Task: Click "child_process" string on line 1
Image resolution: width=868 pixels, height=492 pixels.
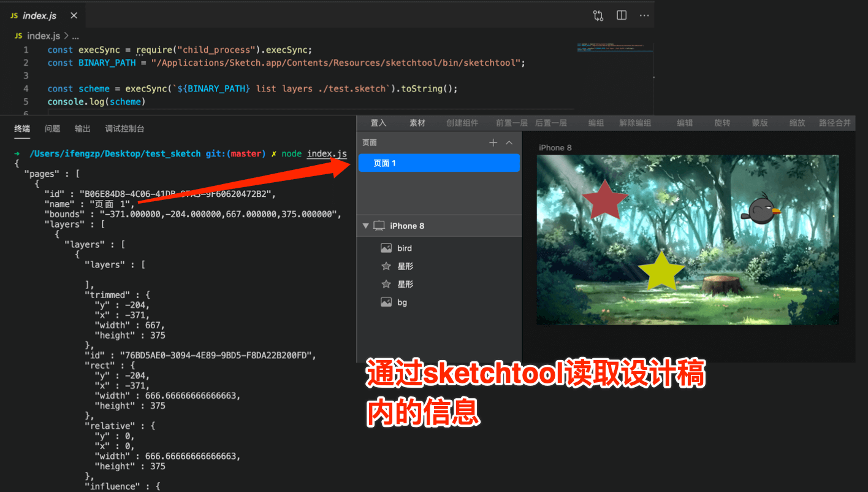Action: click(x=217, y=50)
